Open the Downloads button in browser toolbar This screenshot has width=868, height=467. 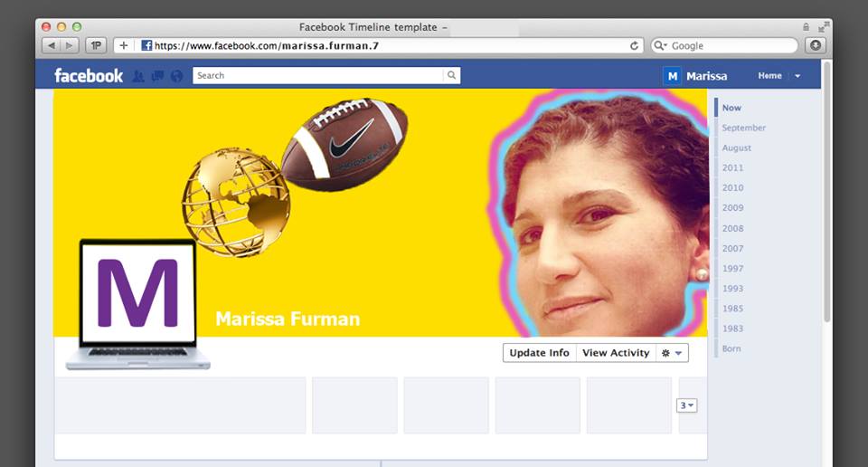click(816, 45)
